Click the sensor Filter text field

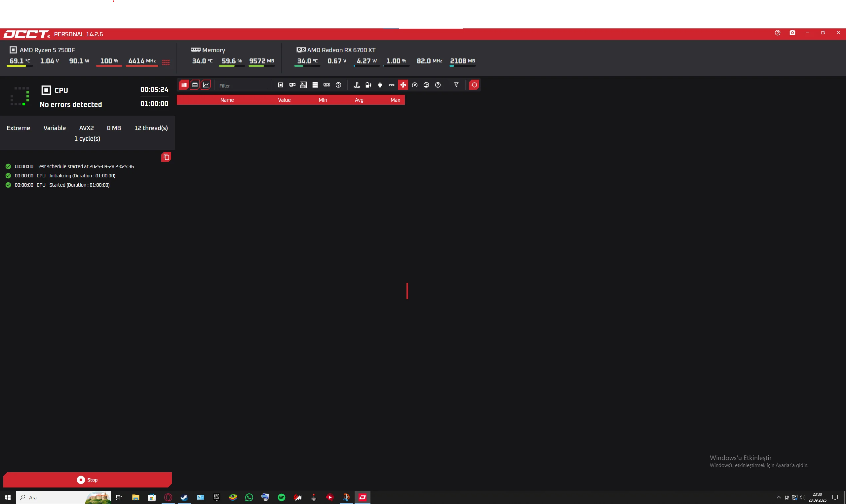[x=243, y=86]
